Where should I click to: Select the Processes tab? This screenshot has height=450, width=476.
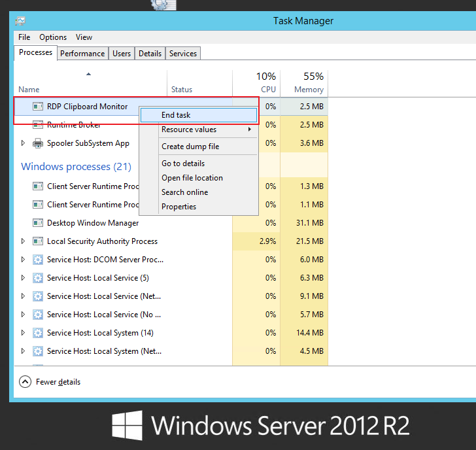tap(35, 52)
